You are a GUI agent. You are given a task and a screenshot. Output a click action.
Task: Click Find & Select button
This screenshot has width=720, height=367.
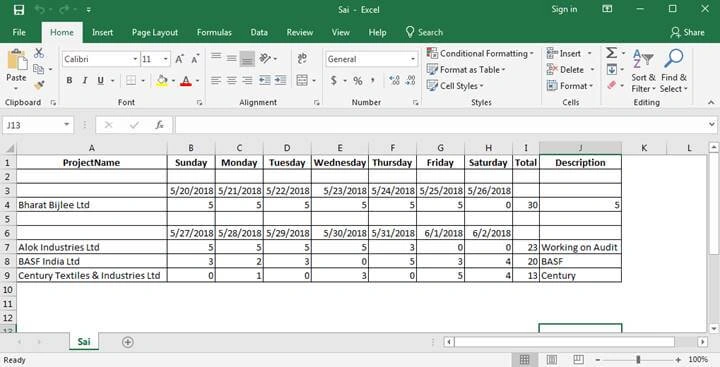coord(674,70)
